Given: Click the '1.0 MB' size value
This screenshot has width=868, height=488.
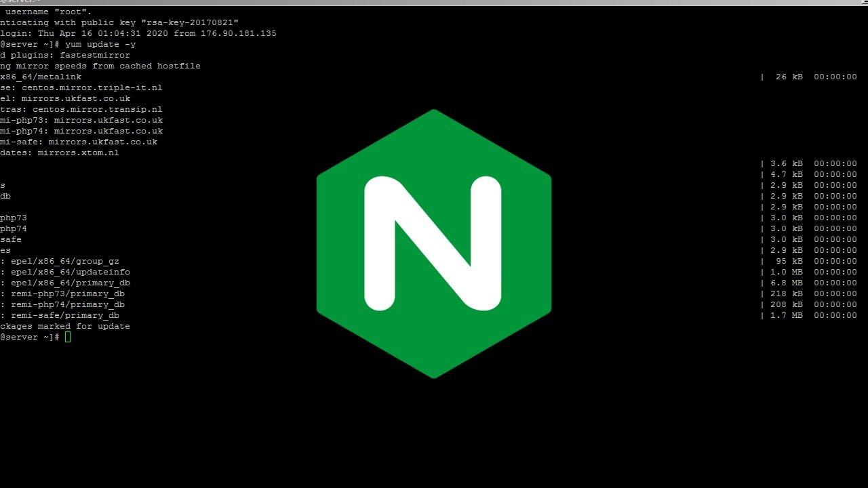Looking at the screenshot, I should (787, 272).
